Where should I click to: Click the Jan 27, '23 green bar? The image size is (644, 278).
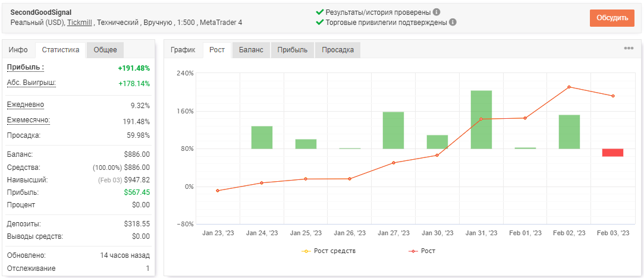click(394, 131)
